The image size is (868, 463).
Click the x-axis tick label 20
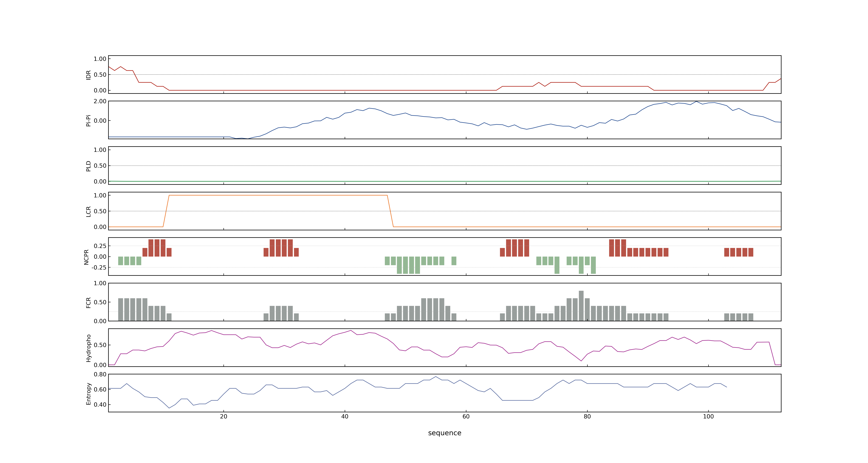[223, 416]
